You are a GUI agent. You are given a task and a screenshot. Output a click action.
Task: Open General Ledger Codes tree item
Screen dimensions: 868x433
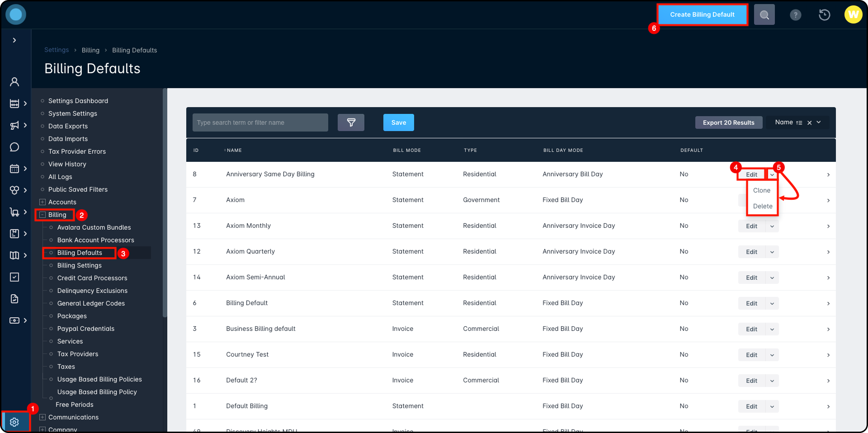91,303
